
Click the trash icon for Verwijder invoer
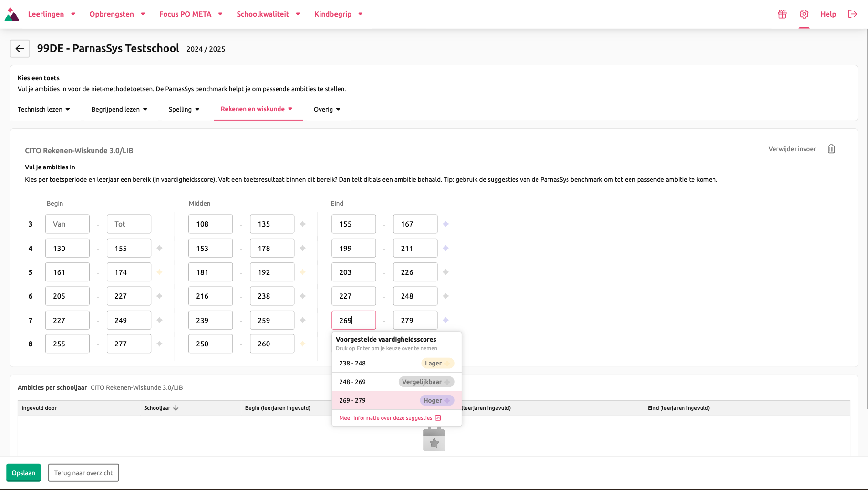pyautogui.click(x=831, y=149)
